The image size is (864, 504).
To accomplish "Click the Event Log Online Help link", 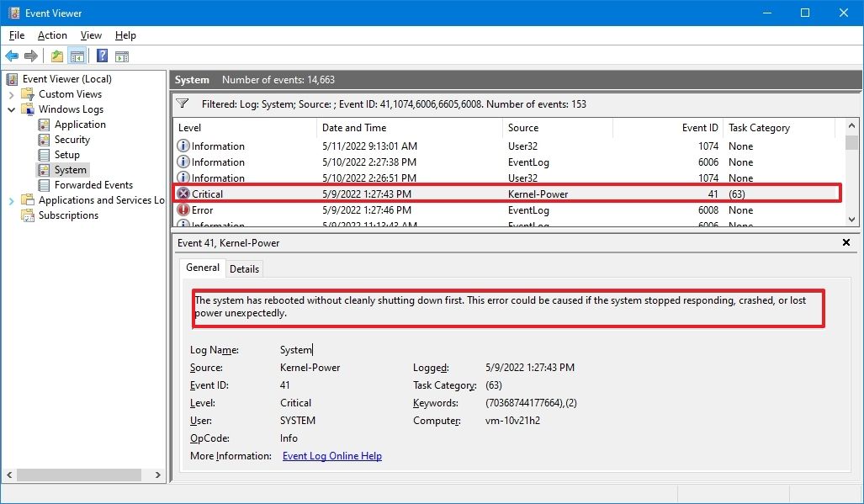I will (x=331, y=455).
